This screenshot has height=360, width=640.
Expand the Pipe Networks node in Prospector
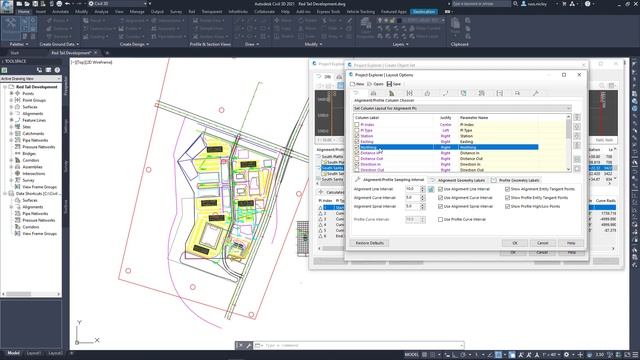(x=11, y=140)
